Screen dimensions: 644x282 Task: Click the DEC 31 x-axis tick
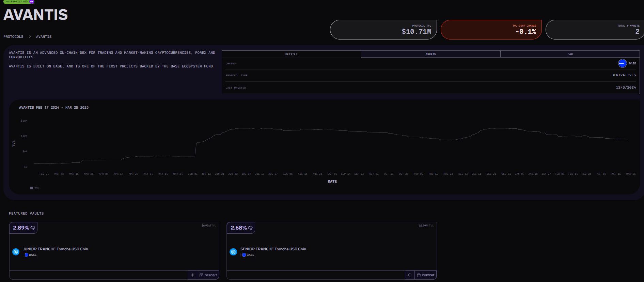(506, 174)
